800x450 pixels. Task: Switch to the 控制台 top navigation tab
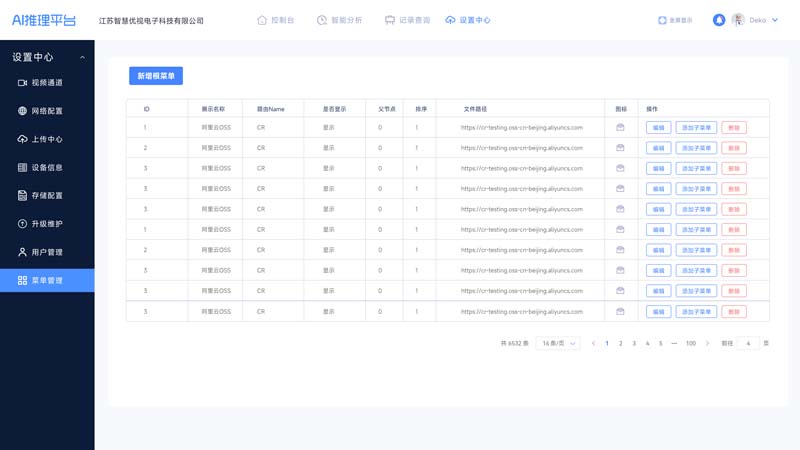pos(276,20)
